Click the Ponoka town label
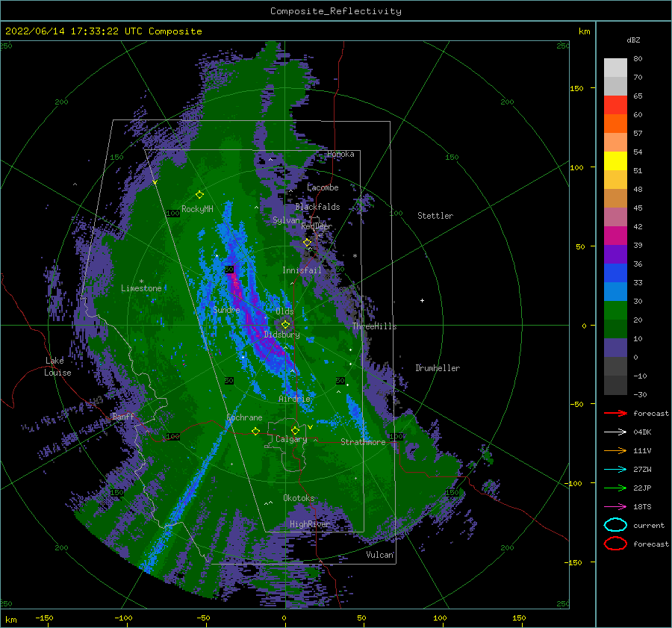Viewport: 672px width, 628px height. tap(340, 154)
